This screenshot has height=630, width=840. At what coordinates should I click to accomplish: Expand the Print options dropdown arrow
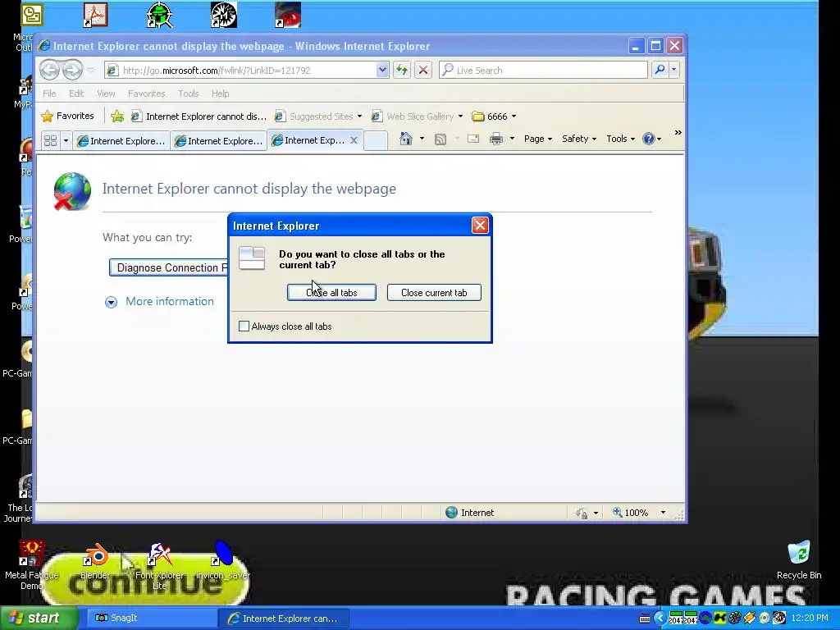512,139
